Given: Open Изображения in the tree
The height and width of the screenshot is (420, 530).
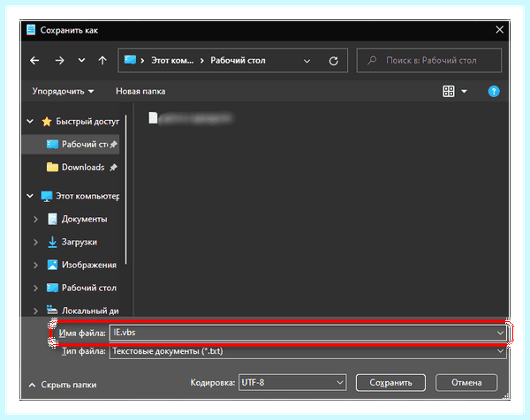Looking at the screenshot, I should click(89, 266).
